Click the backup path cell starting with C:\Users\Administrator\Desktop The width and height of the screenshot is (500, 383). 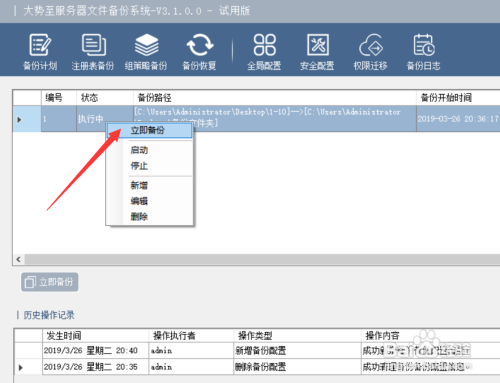275,119
